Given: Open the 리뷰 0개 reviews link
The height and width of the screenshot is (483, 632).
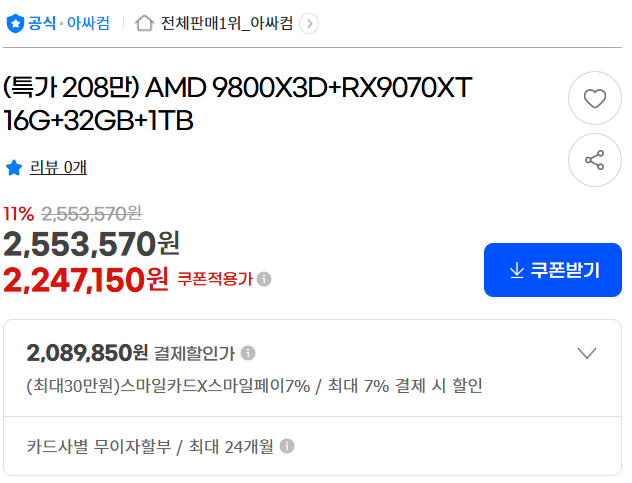Looking at the screenshot, I should tap(58, 167).
